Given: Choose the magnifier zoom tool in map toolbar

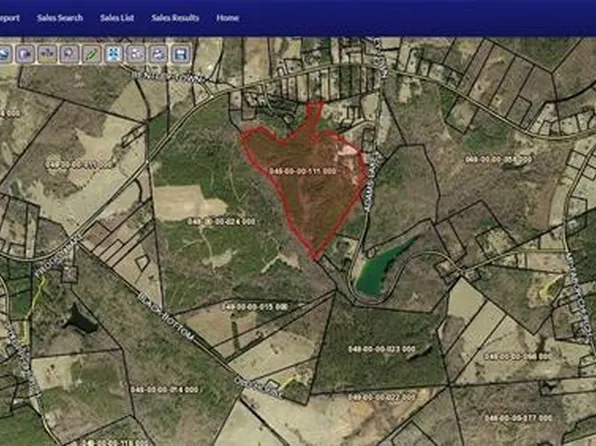Looking at the screenshot, I should 70,54.
